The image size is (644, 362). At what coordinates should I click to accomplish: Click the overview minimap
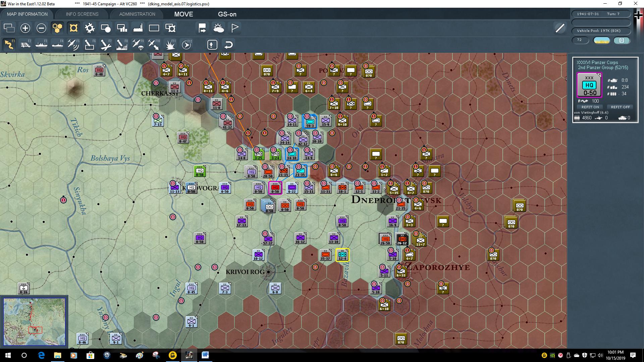point(34,322)
